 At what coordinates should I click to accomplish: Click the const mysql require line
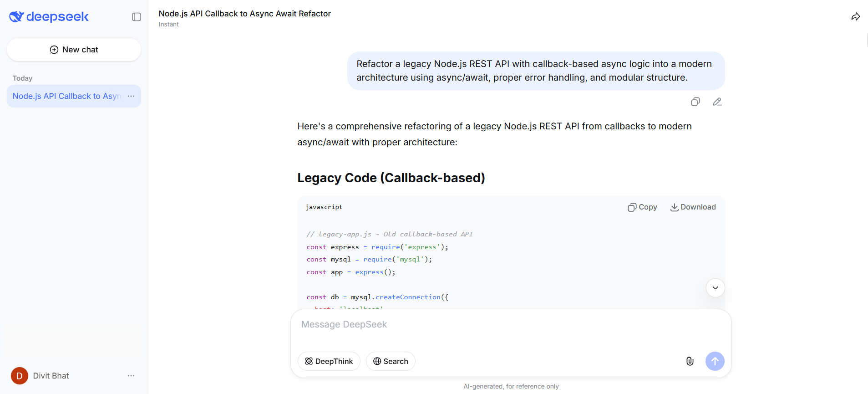[x=369, y=259]
